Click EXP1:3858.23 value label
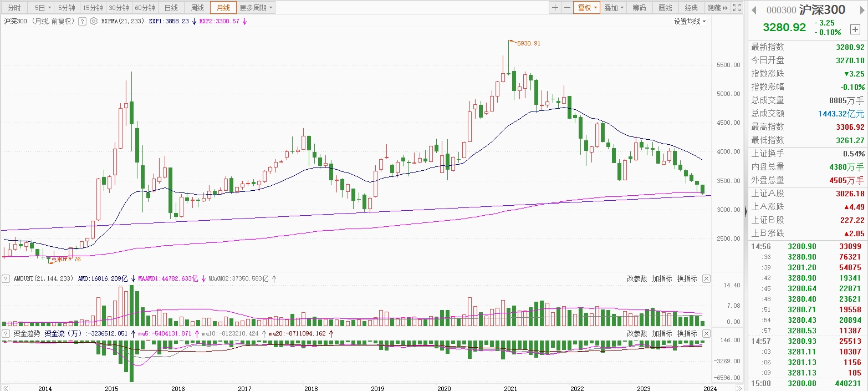 point(169,21)
